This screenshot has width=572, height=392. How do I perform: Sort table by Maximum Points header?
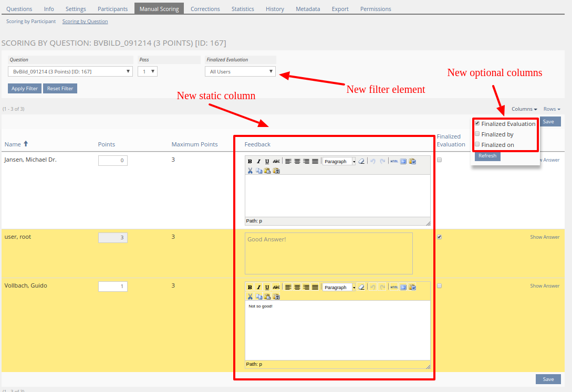[x=194, y=144]
